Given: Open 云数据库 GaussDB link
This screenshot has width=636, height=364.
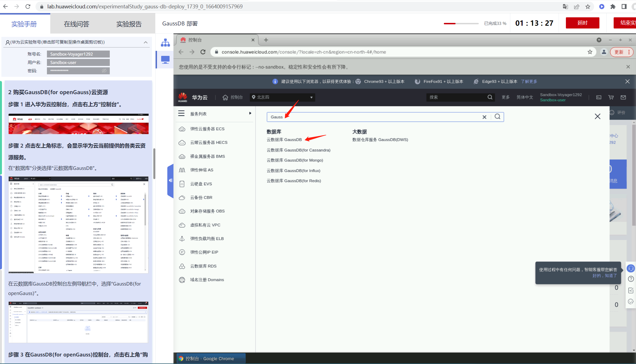Looking at the screenshot, I should (x=284, y=140).
